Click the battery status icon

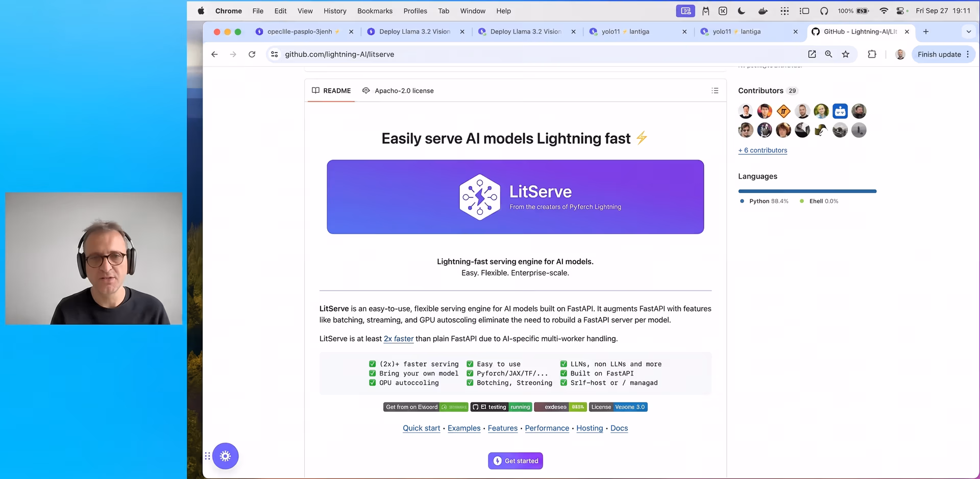click(x=863, y=11)
